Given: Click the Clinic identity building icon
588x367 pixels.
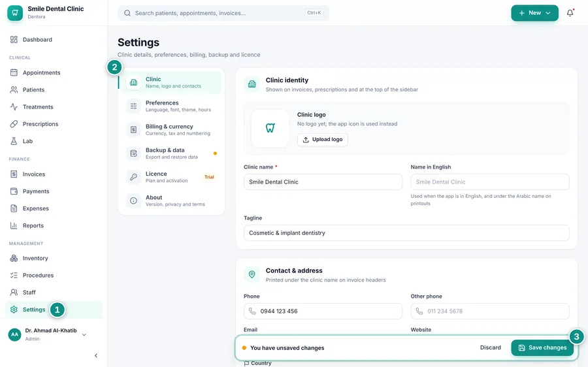Looking at the screenshot, I should pos(252,84).
